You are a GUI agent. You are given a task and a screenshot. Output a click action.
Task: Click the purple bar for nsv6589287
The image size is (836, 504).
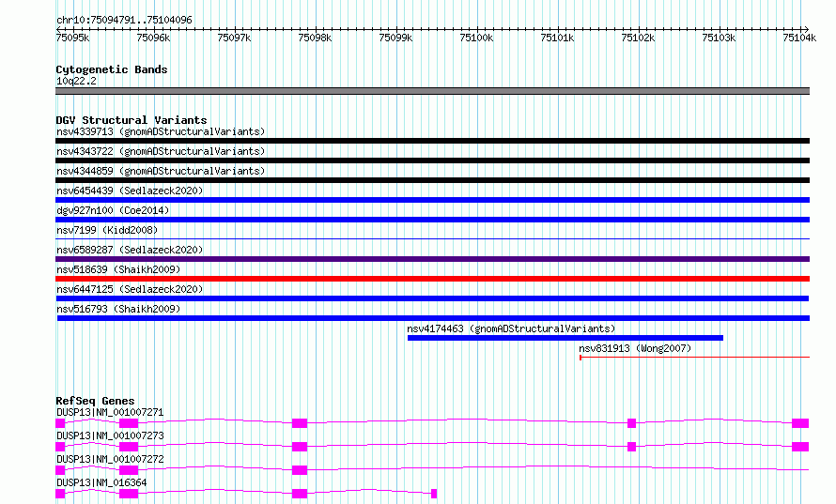(x=432, y=259)
